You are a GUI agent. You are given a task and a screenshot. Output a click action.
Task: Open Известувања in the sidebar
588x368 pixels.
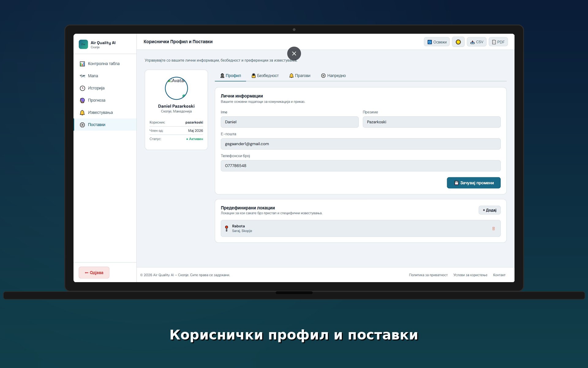[x=105, y=113]
